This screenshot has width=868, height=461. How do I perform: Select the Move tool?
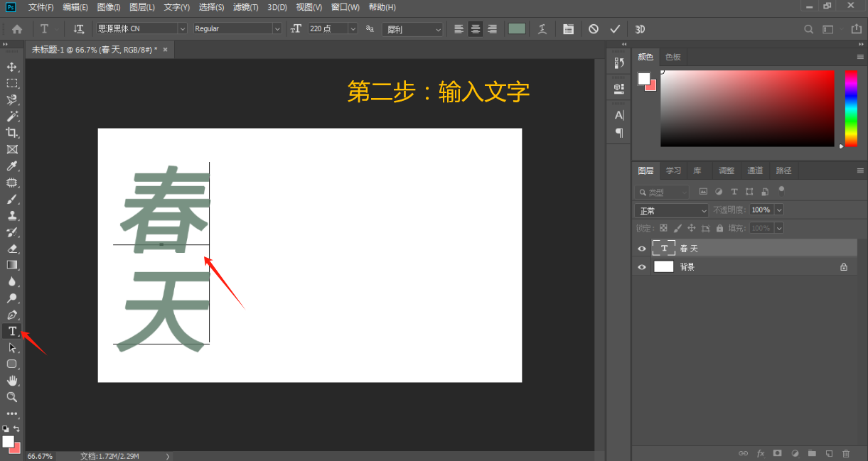12,67
